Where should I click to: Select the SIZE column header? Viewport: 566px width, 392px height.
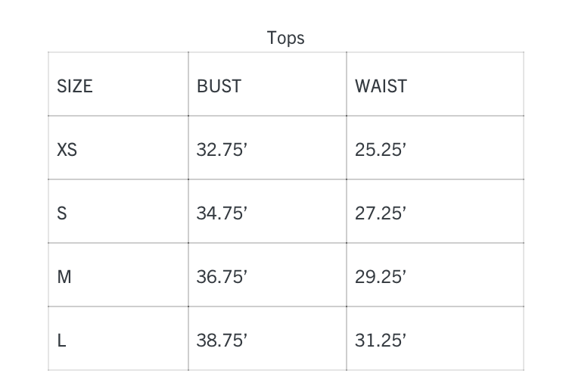(74, 86)
